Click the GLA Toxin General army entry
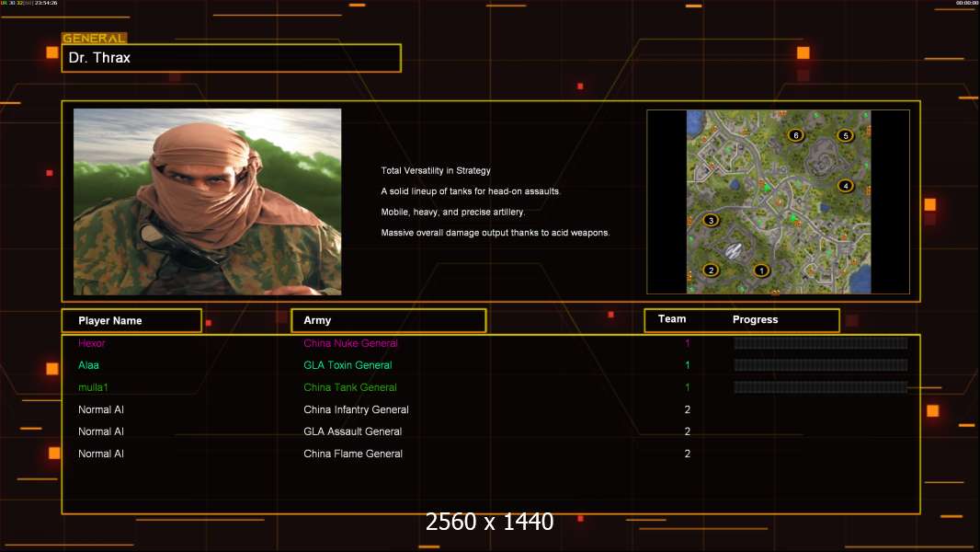Screen dimensions: 980x552 [348, 365]
